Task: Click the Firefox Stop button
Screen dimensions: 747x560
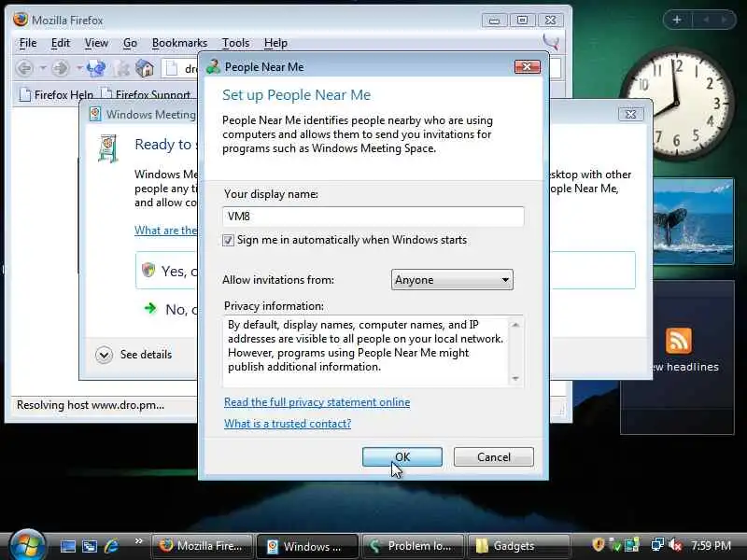Action: point(121,68)
